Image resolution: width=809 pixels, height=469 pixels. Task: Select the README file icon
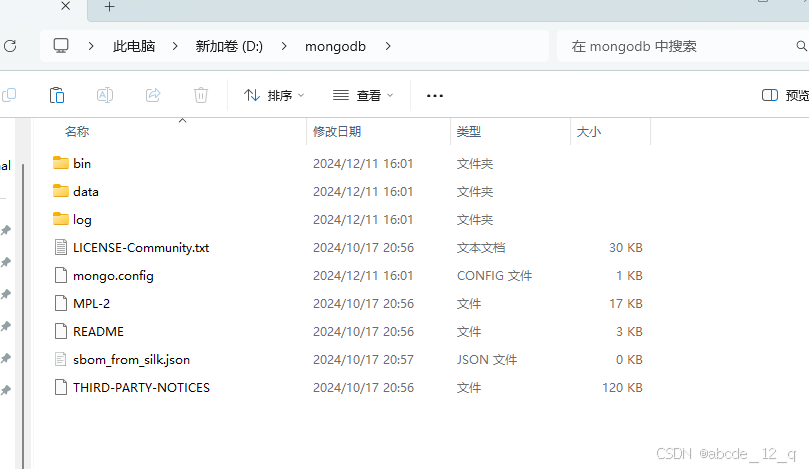60,331
